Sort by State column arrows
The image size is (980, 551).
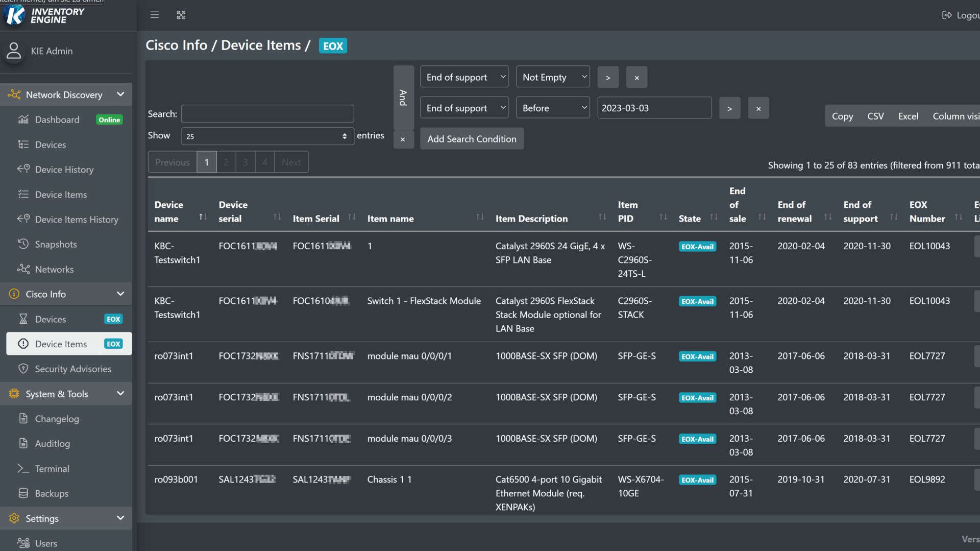pos(714,218)
